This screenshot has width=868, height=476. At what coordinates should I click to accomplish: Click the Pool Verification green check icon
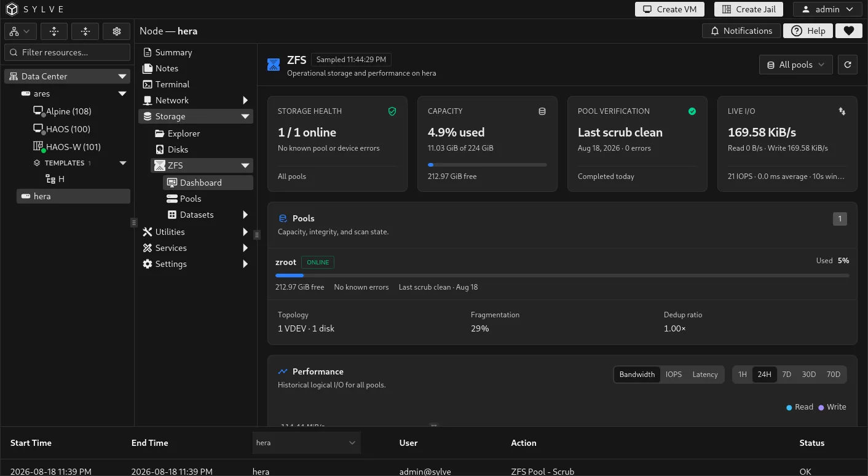(692, 111)
